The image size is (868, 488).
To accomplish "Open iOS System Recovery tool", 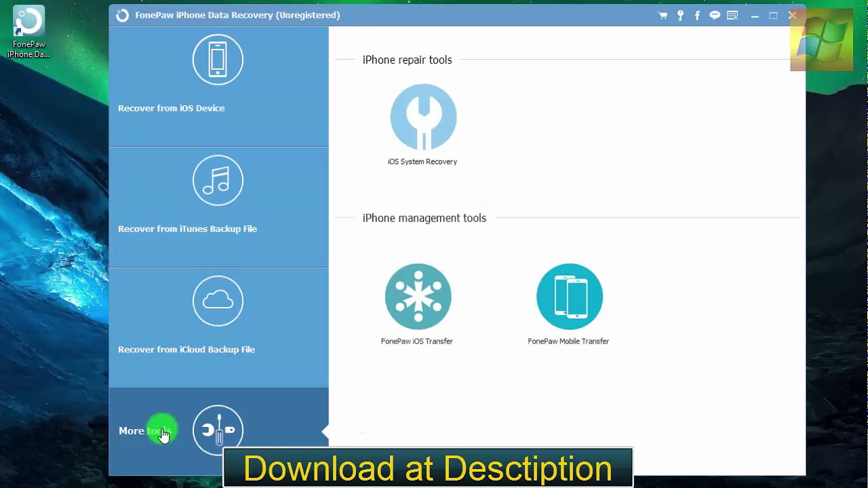I will (423, 117).
